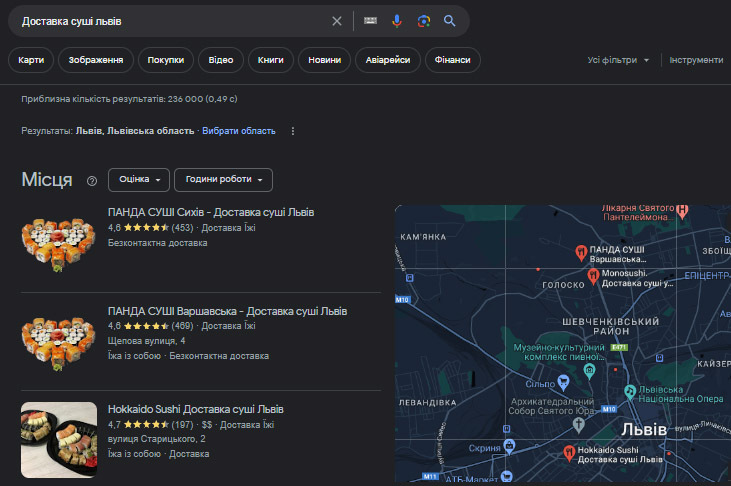
Task: Open three-dot menu beside Вибрати область
Action: (293, 131)
